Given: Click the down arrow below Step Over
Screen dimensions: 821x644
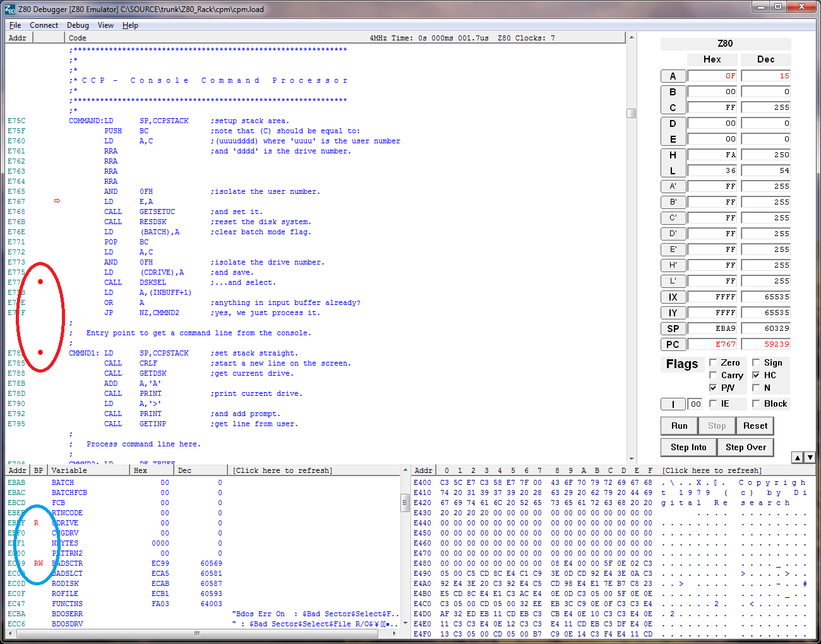Looking at the screenshot, I should [810, 457].
